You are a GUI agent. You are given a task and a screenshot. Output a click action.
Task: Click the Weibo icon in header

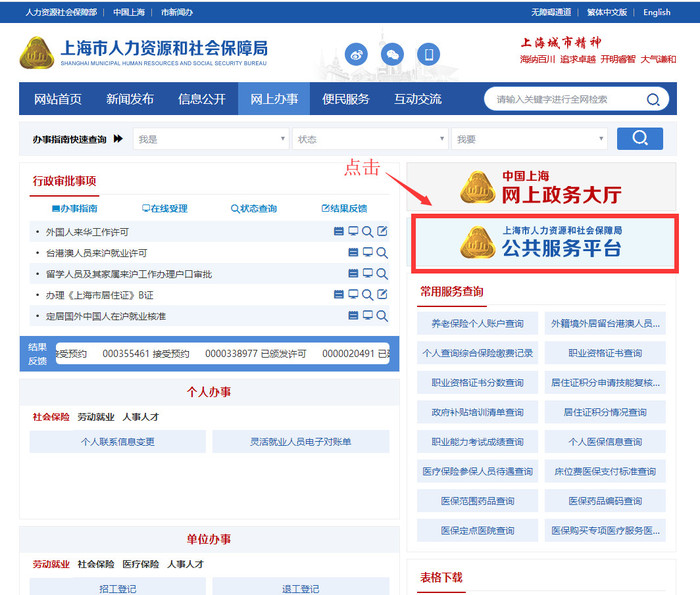356,54
